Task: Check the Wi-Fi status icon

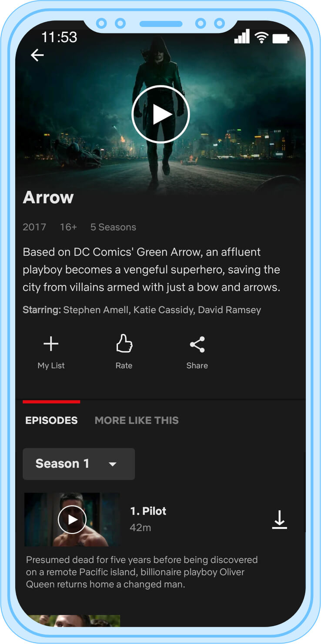Action: pos(261,37)
